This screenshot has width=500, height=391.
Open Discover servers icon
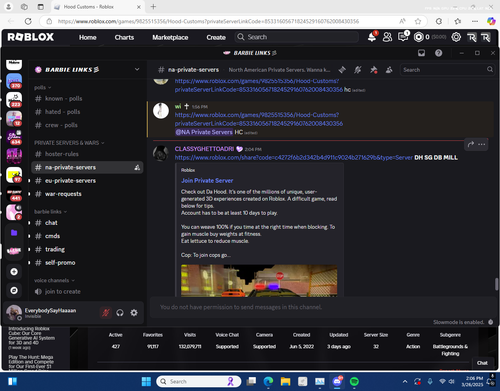click(14, 290)
